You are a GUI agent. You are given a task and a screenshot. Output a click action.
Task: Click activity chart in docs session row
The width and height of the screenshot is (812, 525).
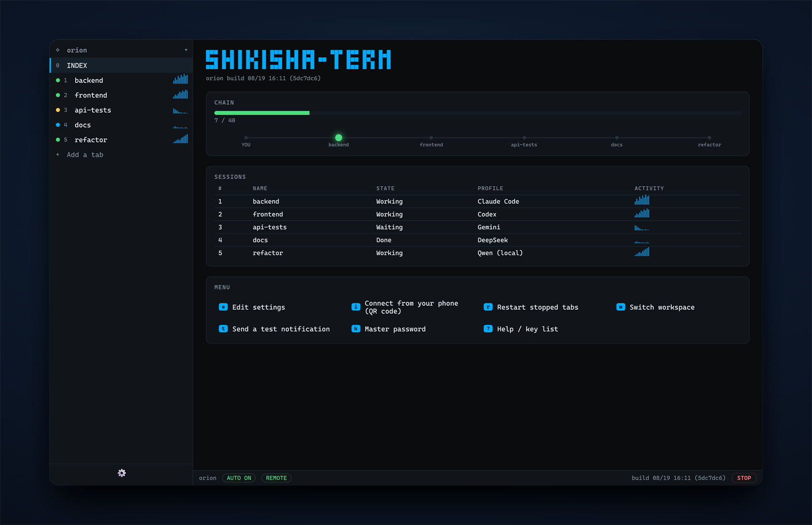pyautogui.click(x=642, y=242)
